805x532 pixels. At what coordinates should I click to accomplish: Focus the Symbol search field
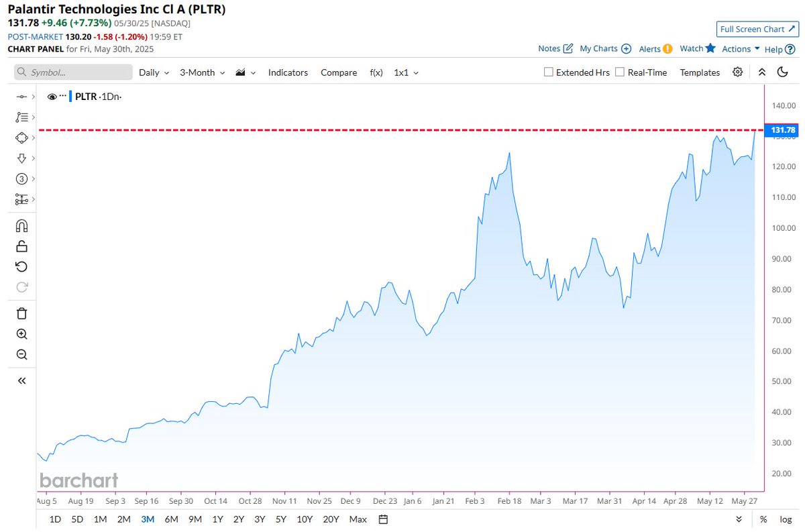tap(72, 72)
